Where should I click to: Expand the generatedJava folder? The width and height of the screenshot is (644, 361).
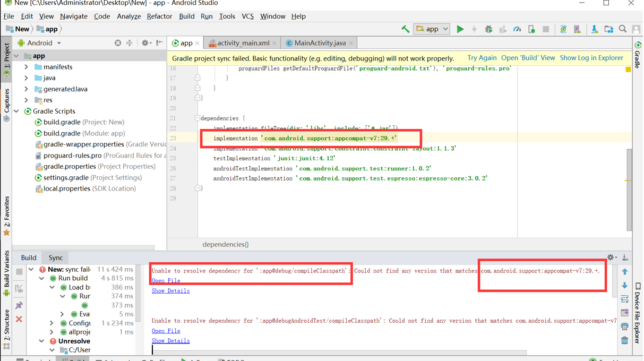pyautogui.click(x=27, y=89)
